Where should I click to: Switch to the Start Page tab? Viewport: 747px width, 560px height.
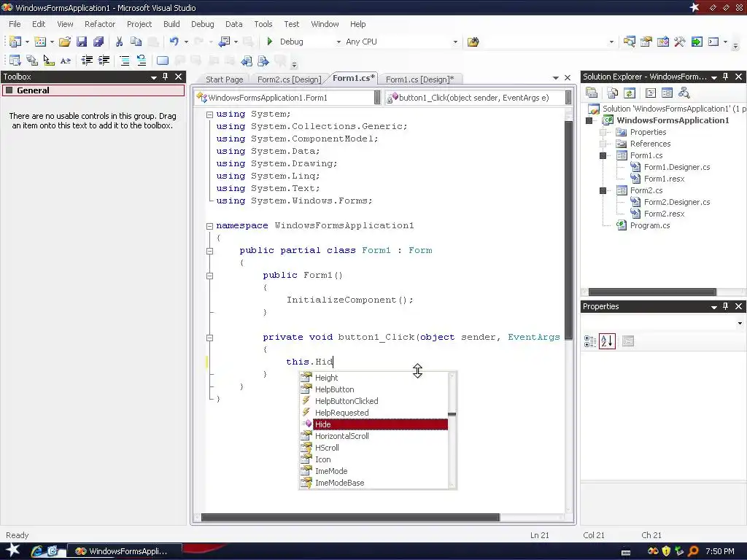pyautogui.click(x=225, y=79)
